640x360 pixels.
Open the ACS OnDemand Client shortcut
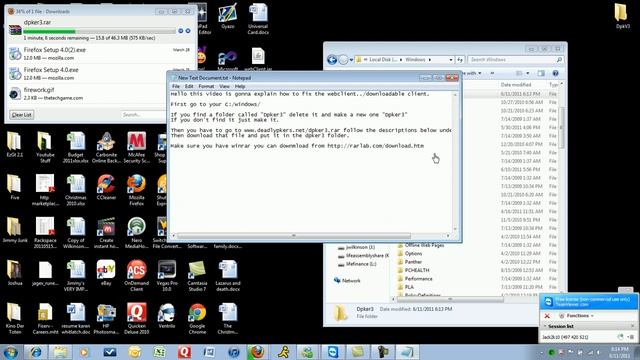click(136, 276)
